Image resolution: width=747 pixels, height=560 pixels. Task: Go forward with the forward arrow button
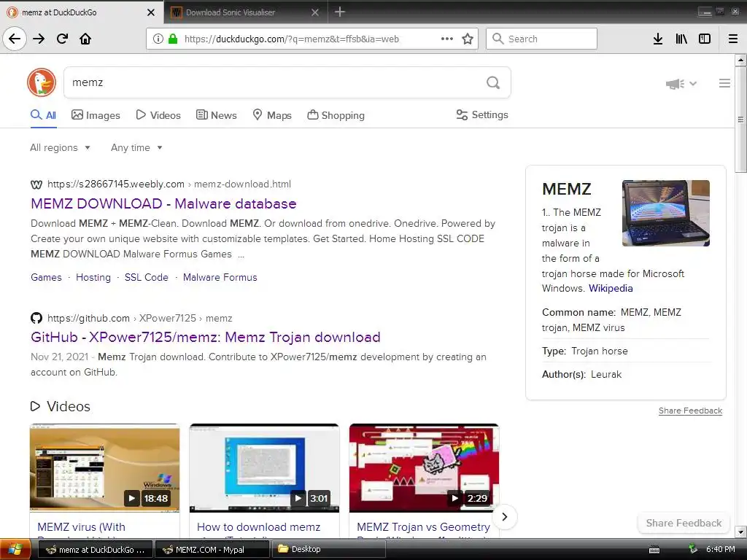tap(39, 39)
